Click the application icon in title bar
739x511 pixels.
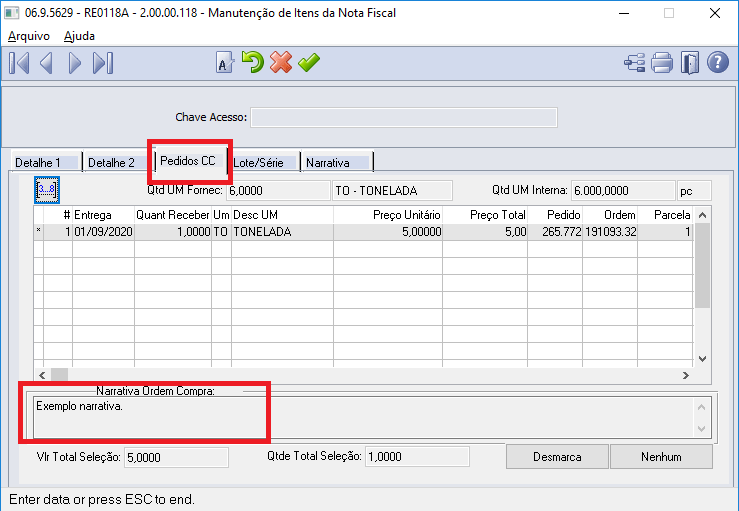12,13
